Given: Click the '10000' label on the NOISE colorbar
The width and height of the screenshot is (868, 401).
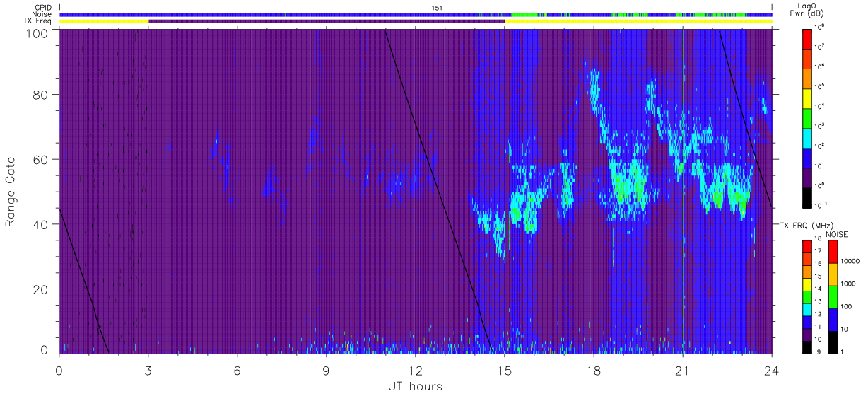Looking at the screenshot, I should [x=850, y=261].
